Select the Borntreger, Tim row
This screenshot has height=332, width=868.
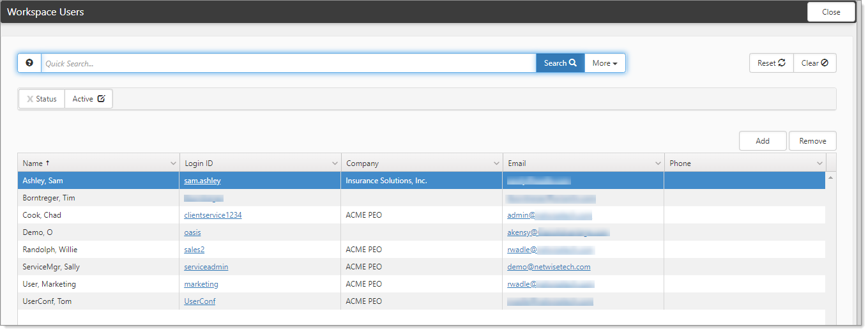click(422, 198)
